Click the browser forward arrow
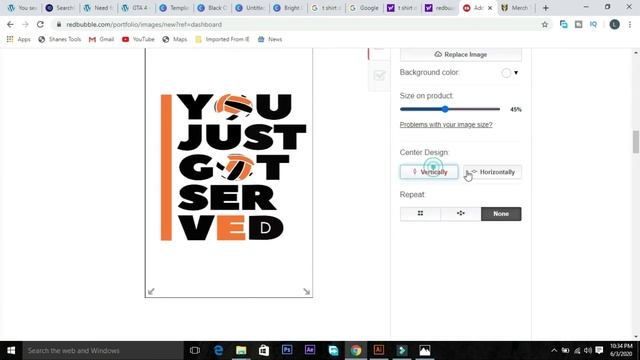 (x=25, y=24)
